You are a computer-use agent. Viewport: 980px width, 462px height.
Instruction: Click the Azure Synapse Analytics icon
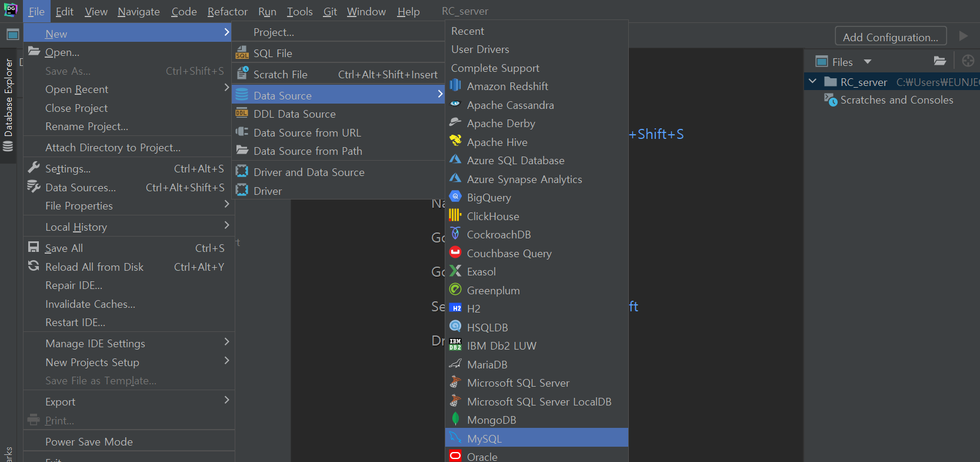coord(455,178)
